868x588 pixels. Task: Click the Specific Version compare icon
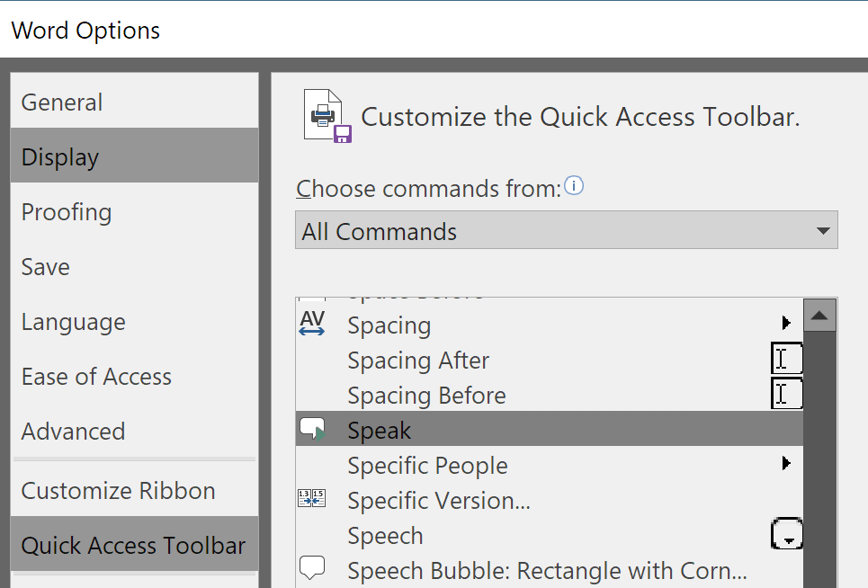(x=312, y=500)
